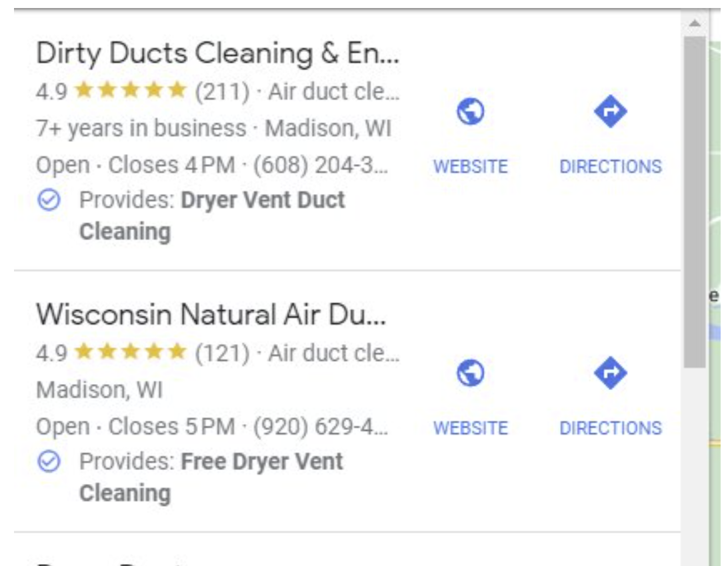This screenshot has height=566, width=728.
Task: Click the (211) reviews count
Action: pos(222,91)
